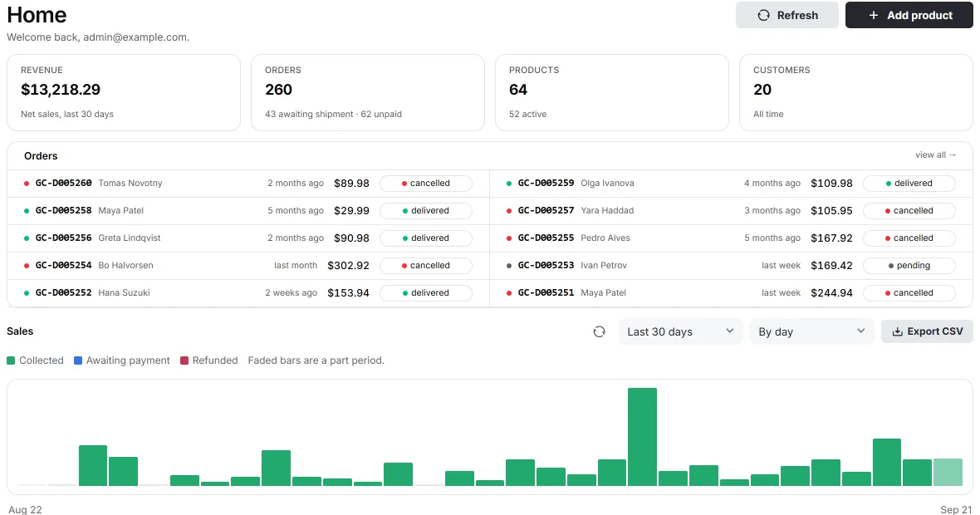The image size is (980, 515).
Task: Click the $167.92 order amount
Action: coord(831,238)
